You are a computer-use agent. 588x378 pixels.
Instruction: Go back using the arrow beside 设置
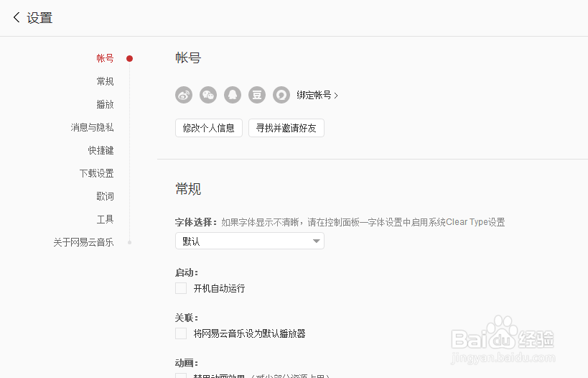[x=16, y=17]
